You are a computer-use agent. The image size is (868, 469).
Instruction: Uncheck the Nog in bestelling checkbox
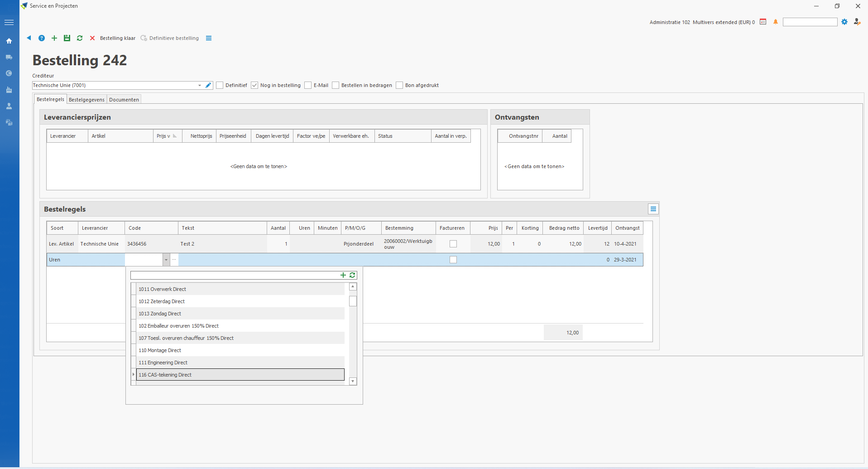(254, 85)
